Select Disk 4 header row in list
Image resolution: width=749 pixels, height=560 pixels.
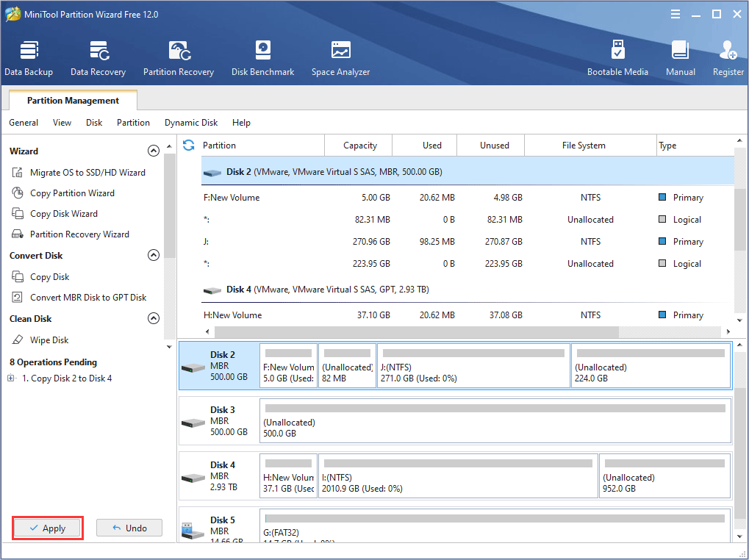467,290
